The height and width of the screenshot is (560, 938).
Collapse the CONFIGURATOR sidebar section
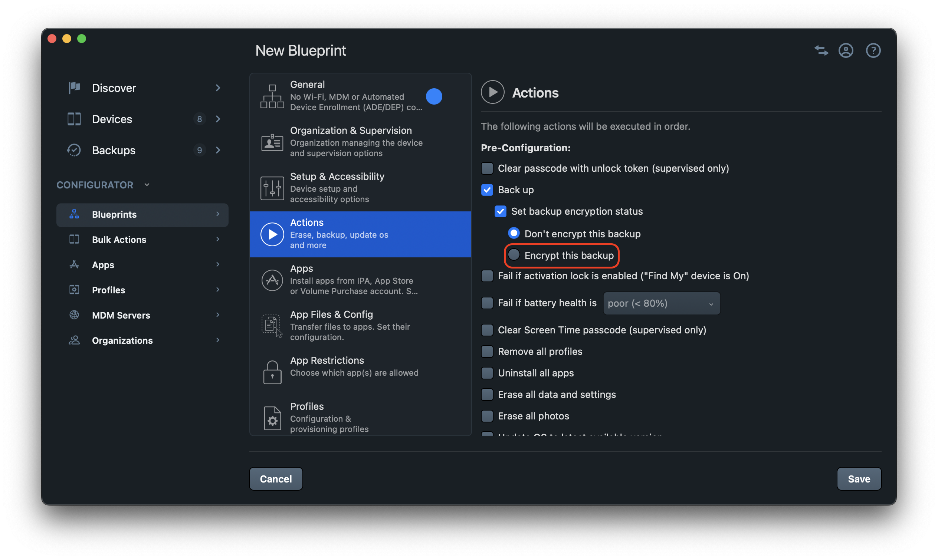147,185
